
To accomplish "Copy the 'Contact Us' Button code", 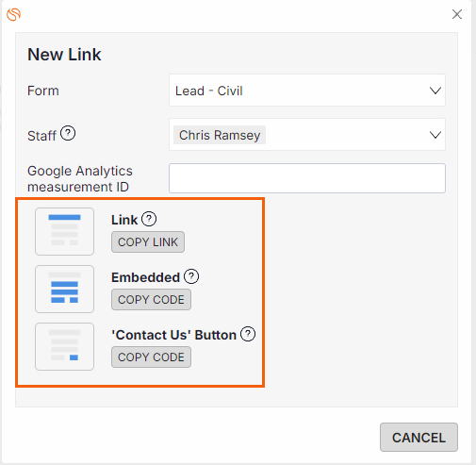I will pos(151,357).
